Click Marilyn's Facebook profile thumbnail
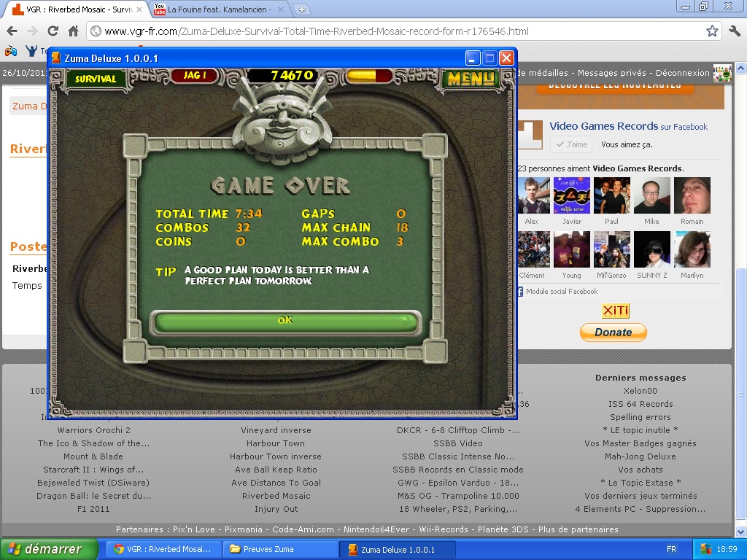This screenshot has height=560, width=747. [692, 250]
